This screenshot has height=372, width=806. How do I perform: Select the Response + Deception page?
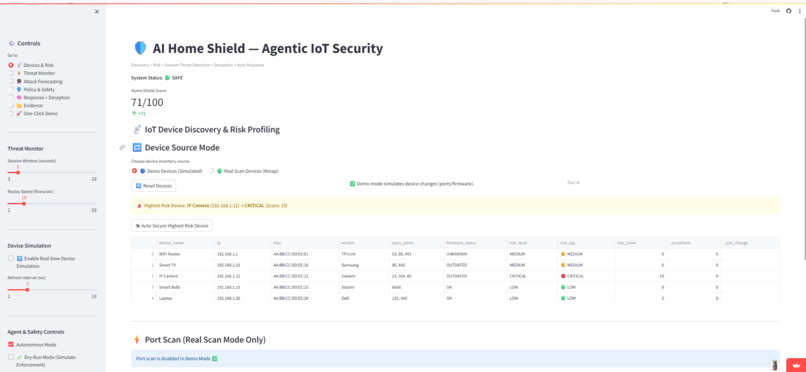[39, 97]
